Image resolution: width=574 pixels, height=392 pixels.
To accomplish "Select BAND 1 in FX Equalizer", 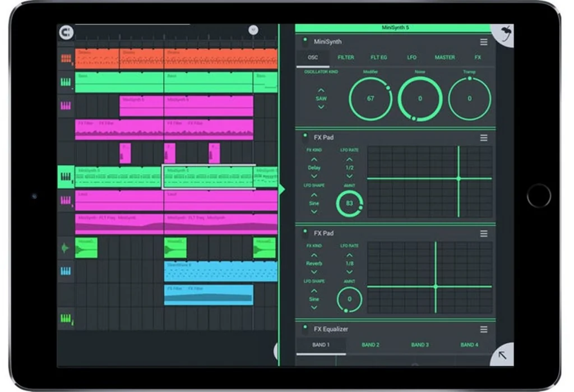I will pos(321,345).
